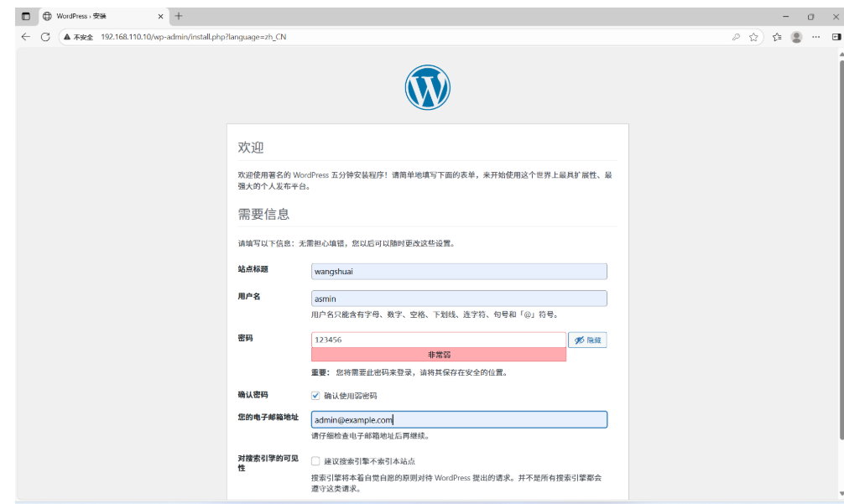
Task: Click the 对搜索引擎的可见性 label
Action: [268, 463]
